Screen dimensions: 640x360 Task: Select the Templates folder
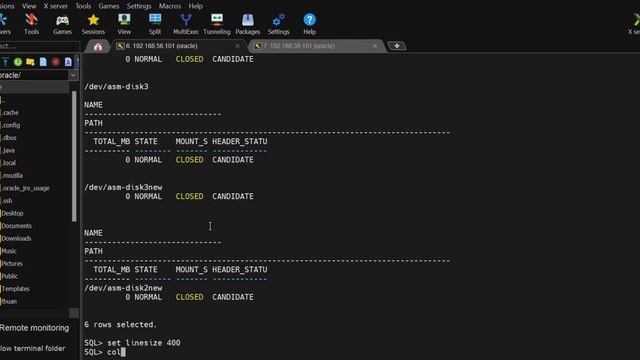15,289
